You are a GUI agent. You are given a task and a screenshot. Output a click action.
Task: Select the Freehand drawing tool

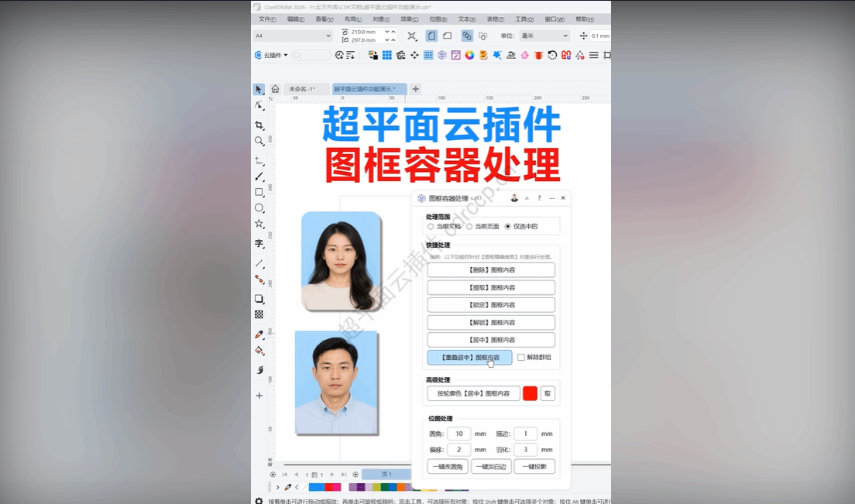coord(259,161)
